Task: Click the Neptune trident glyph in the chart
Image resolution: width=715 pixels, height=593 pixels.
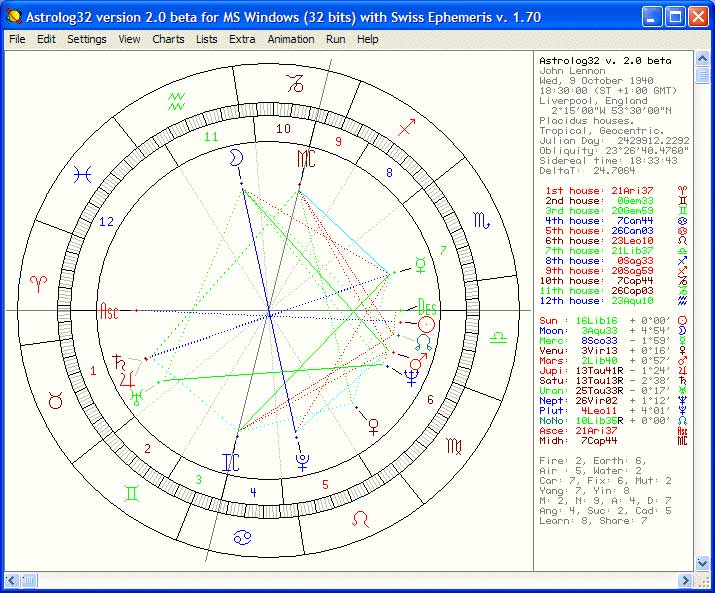Action: (x=411, y=378)
